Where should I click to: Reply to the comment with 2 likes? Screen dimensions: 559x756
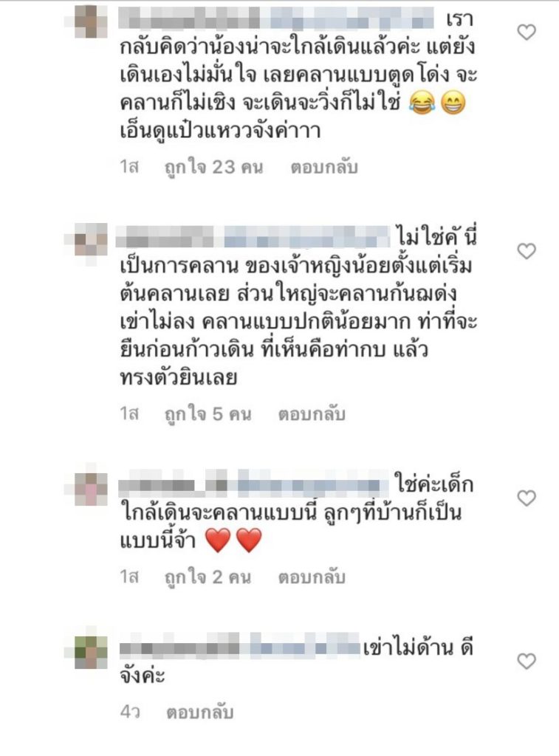point(312,577)
